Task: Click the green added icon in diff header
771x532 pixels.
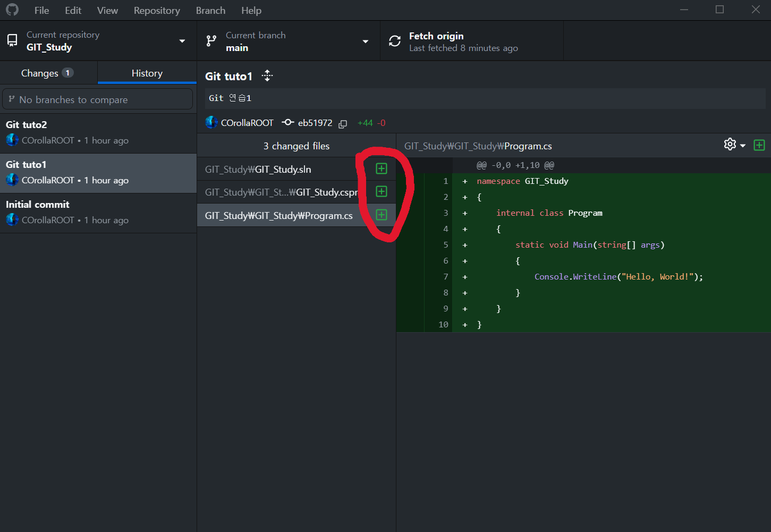Action: [x=759, y=145]
